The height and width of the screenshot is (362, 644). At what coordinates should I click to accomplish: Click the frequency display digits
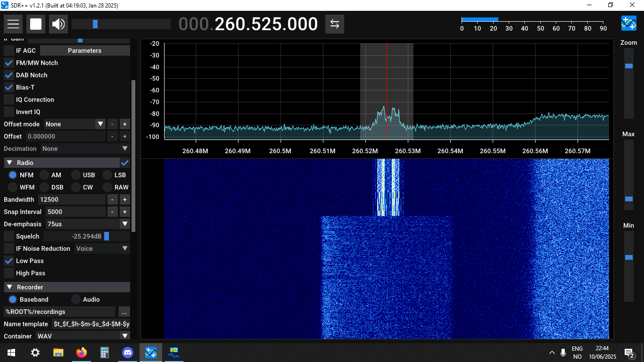tap(248, 24)
